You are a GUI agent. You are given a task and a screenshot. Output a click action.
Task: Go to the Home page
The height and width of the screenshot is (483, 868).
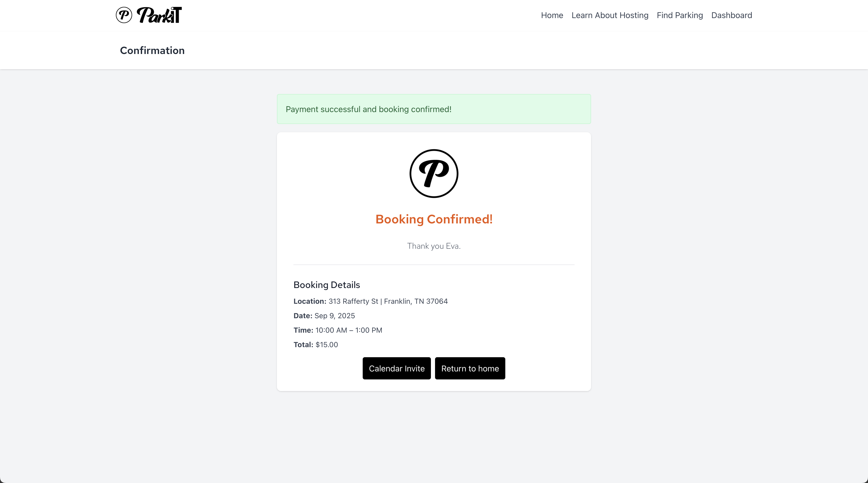click(x=552, y=15)
